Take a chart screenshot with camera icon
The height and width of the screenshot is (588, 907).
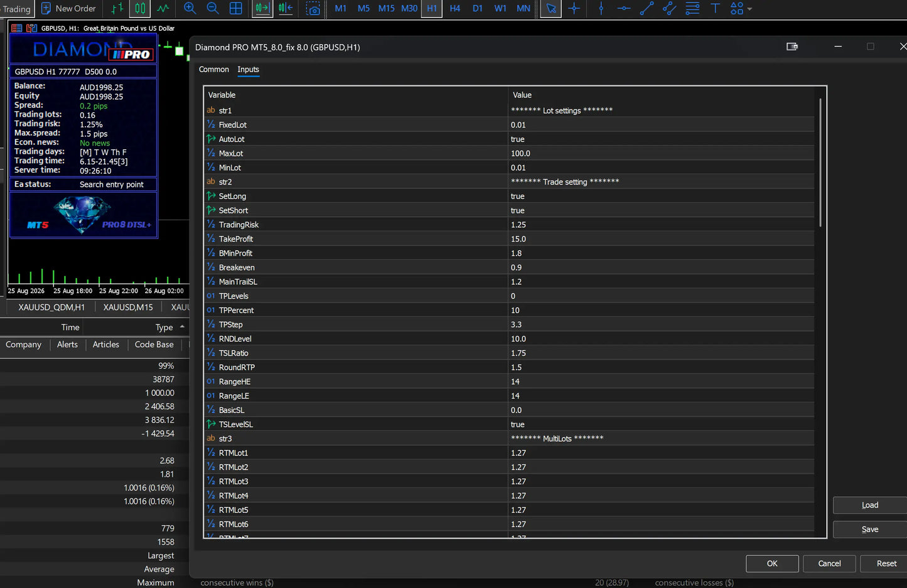click(x=313, y=9)
